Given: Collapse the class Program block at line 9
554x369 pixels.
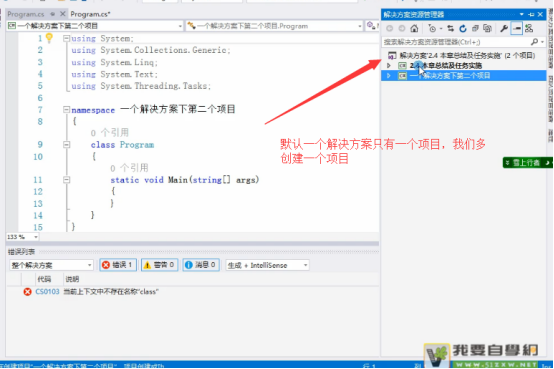Looking at the screenshot, I should tap(66, 145).
